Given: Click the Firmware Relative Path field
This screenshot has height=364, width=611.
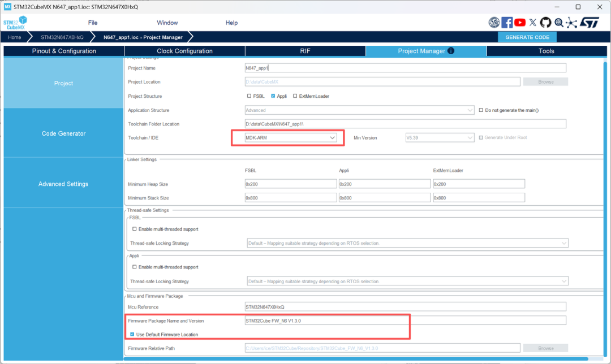Looking at the screenshot, I should (x=382, y=348).
